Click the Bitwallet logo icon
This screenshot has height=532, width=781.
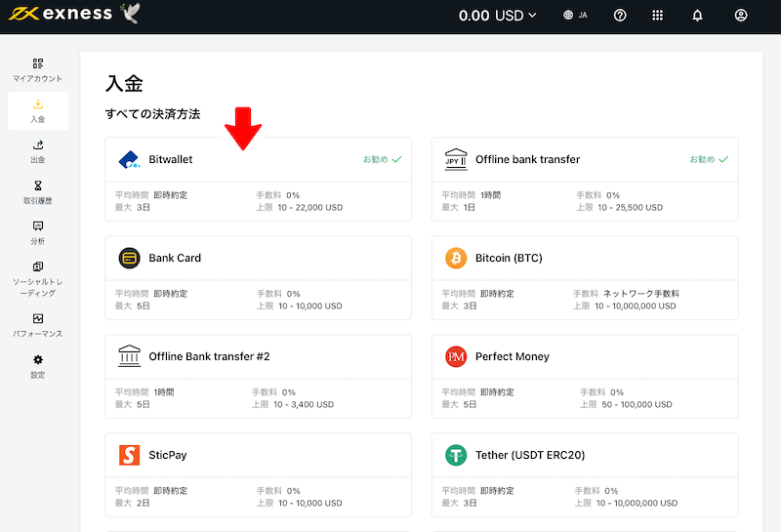pyautogui.click(x=129, y=159)
